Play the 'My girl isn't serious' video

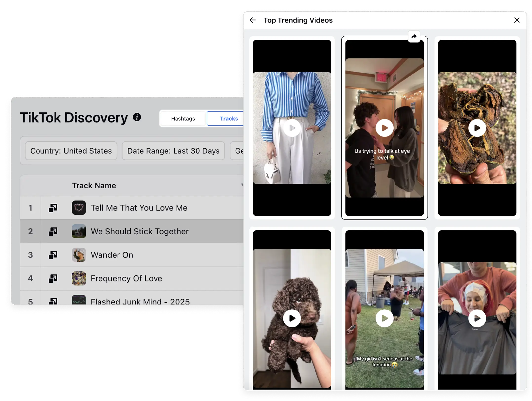[384, 318]
